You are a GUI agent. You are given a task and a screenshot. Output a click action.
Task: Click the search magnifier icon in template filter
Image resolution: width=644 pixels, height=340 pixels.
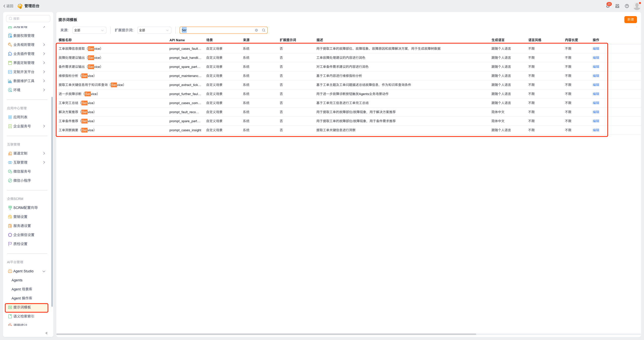tap(264, 30)
